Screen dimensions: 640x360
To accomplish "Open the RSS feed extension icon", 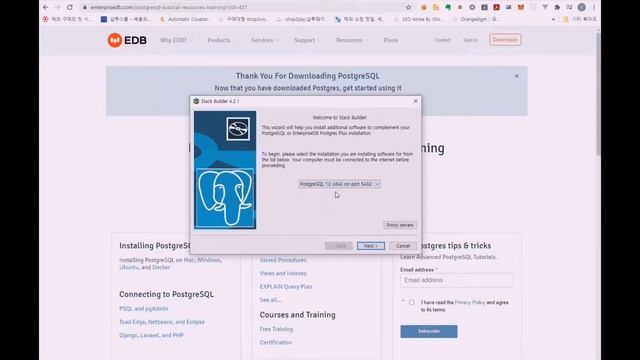I will point(436,7).
